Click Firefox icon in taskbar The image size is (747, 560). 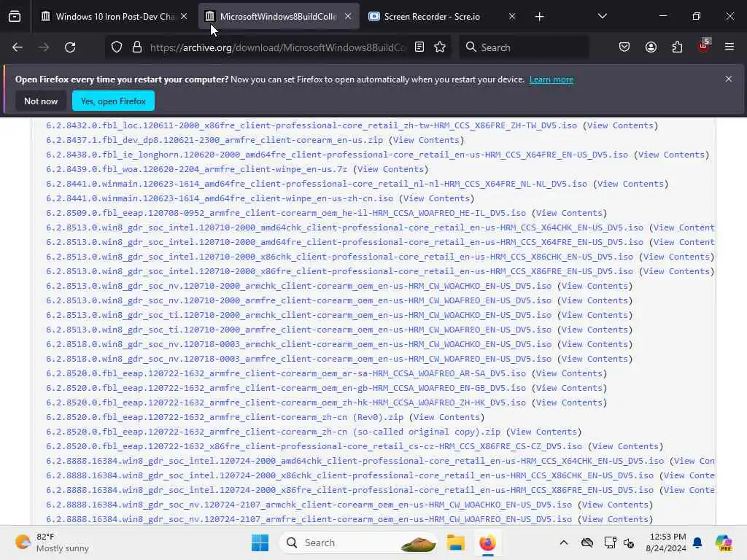487,542
